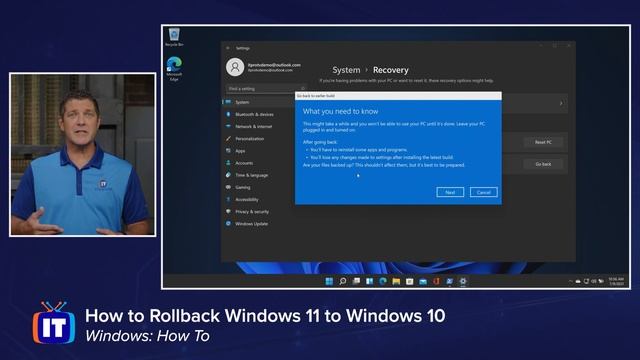Click the taskbar clock and date

click(x=616, y=281)
